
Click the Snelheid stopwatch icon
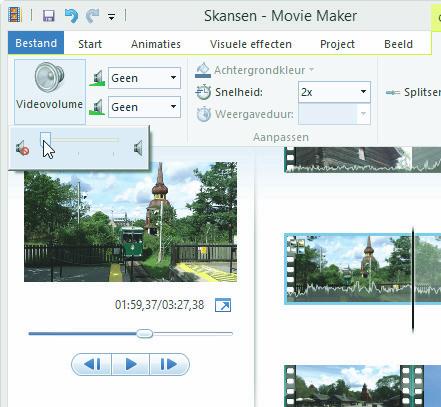click(x=203, y=92)
